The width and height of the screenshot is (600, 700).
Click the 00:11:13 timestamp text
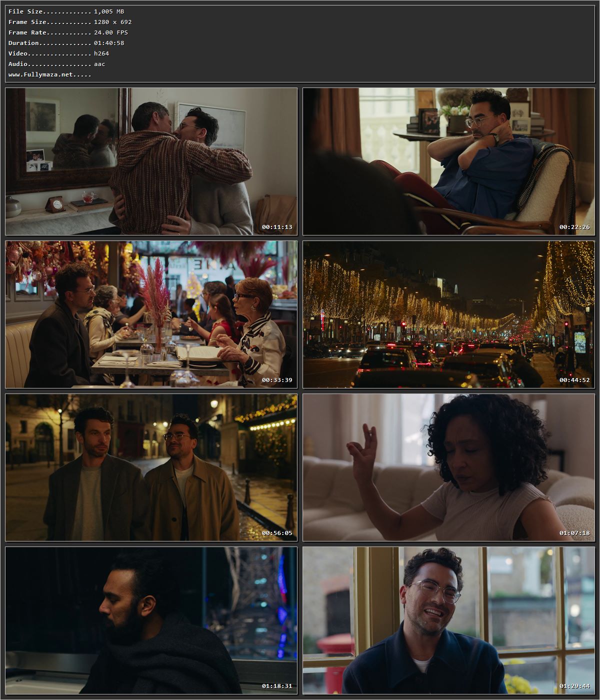point(277,227)
